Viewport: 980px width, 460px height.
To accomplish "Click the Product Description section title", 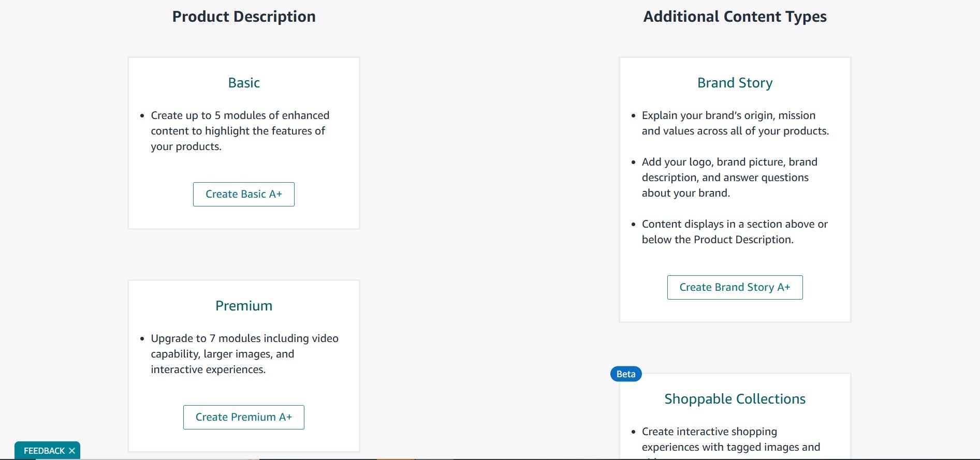I will click(x=244, y=16).
